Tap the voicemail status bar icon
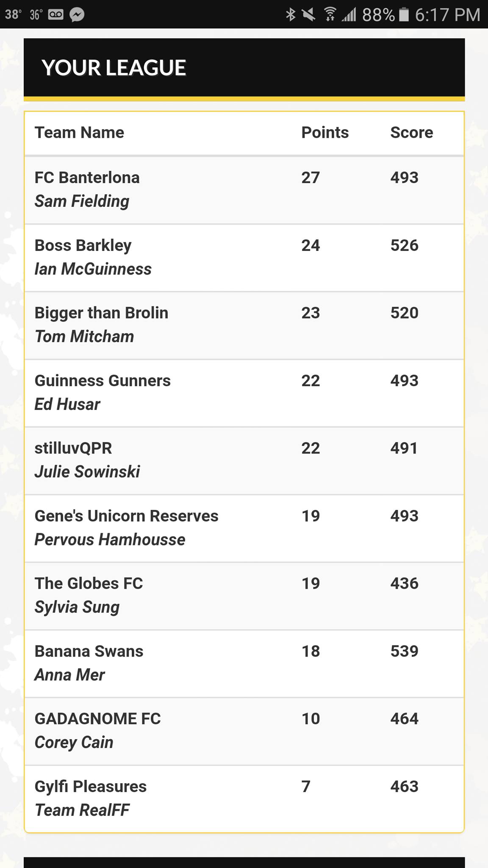Screen dimensions: 488x868 pyautogui.click(x=56, y=15)
